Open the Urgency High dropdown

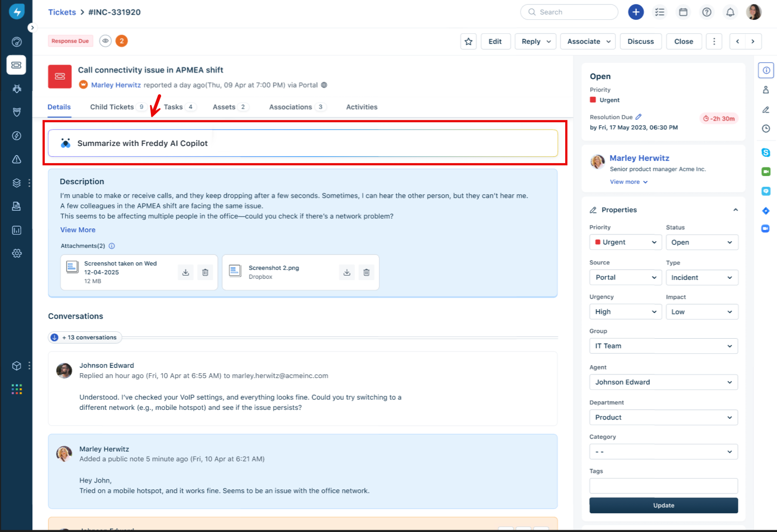(625, 312)
